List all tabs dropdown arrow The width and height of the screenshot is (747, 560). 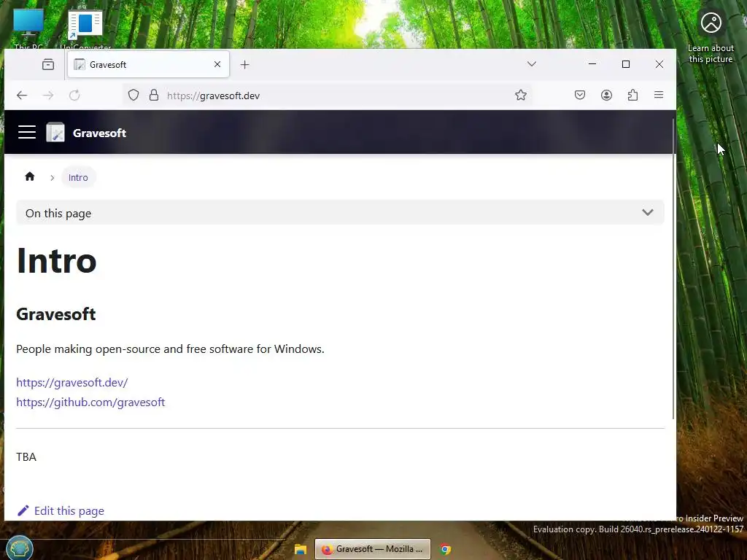(x=532, y=64)
